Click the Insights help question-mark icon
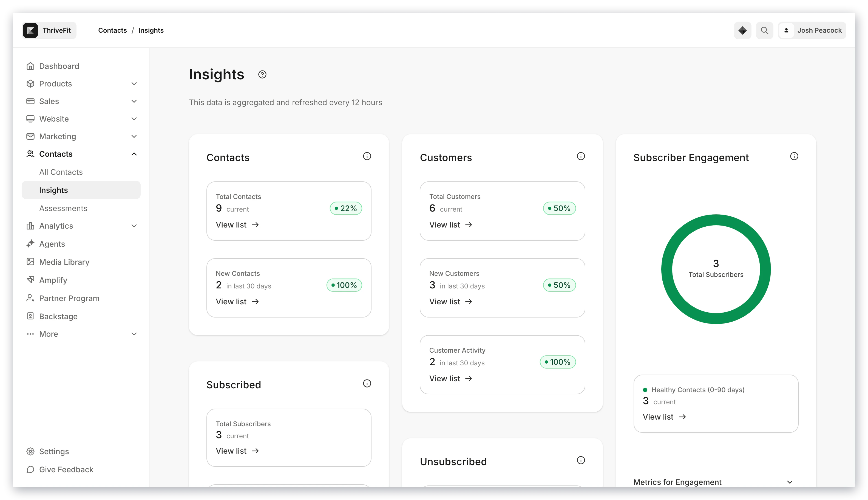The width and height of the screenshot is (868, 500). pos(262,75)
